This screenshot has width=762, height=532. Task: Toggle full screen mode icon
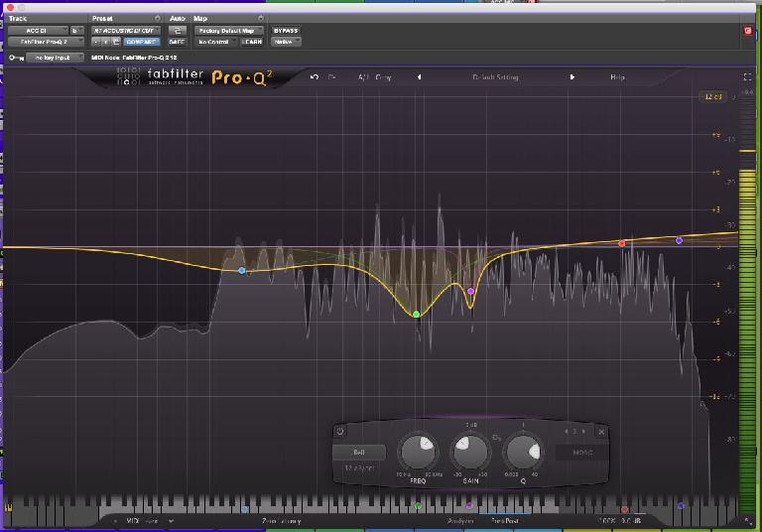747,76
